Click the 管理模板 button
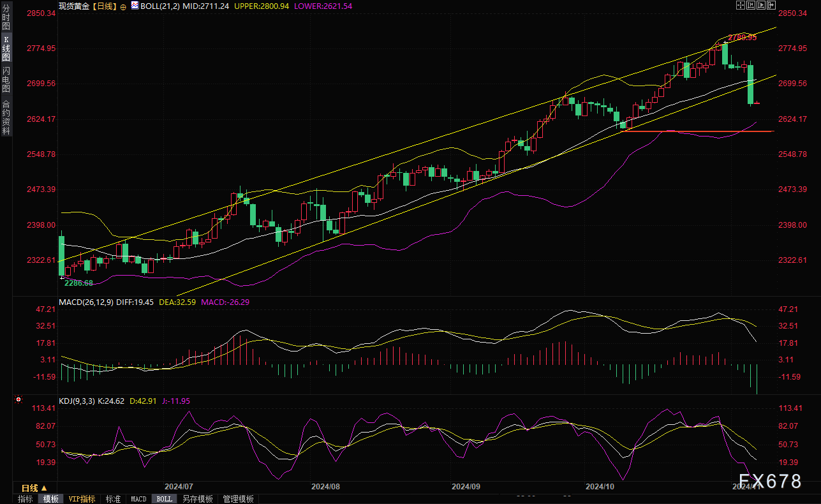This screenshot has width=821, height=504. (x=238, y=499)
